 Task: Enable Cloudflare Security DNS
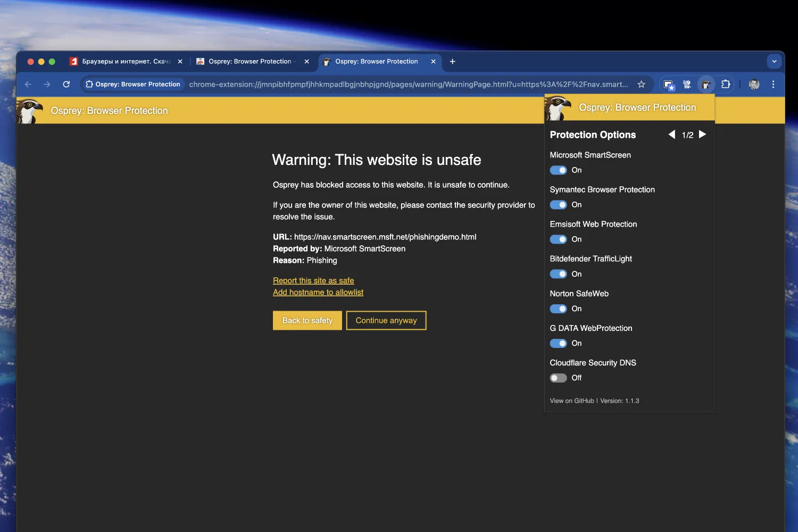coord(558,378)
